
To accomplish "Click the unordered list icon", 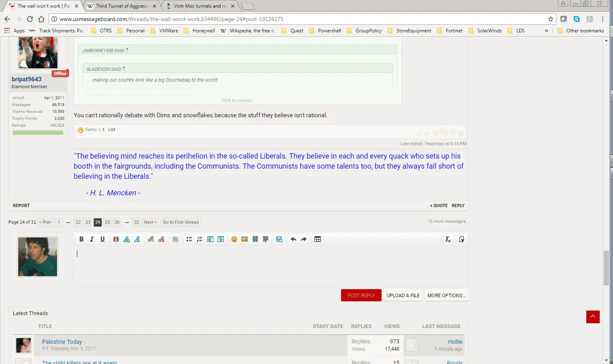I will point(189,239).
